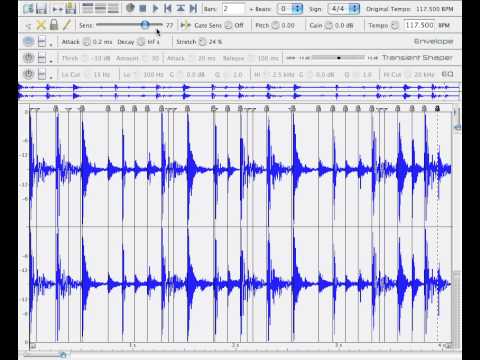This screenshot has height=360, width=480.
Task: Click the last slice marker at waveform end
Action: click(437, 109)
